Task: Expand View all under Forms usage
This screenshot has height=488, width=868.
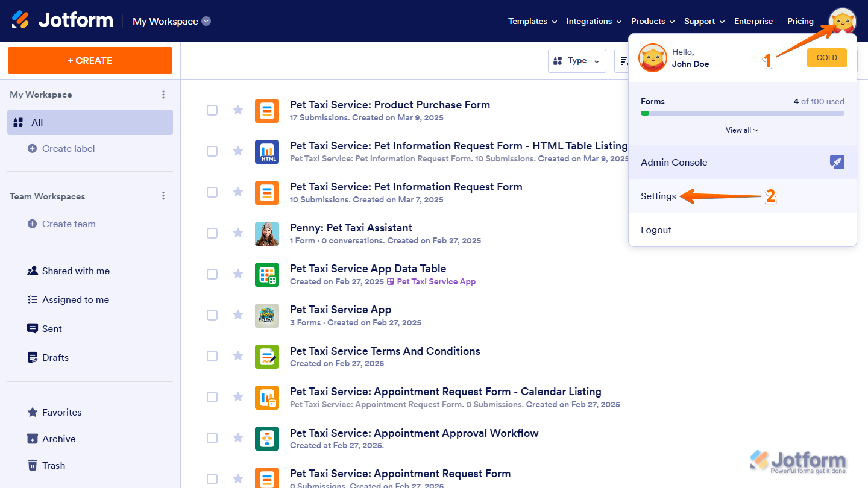Action: [742, 130]
